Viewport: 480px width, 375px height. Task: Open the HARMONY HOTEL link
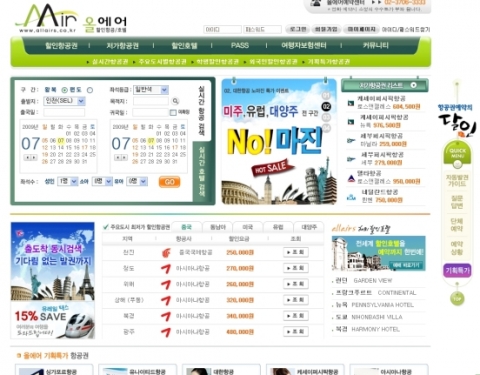pyautogui.click(x=375, y=329)
